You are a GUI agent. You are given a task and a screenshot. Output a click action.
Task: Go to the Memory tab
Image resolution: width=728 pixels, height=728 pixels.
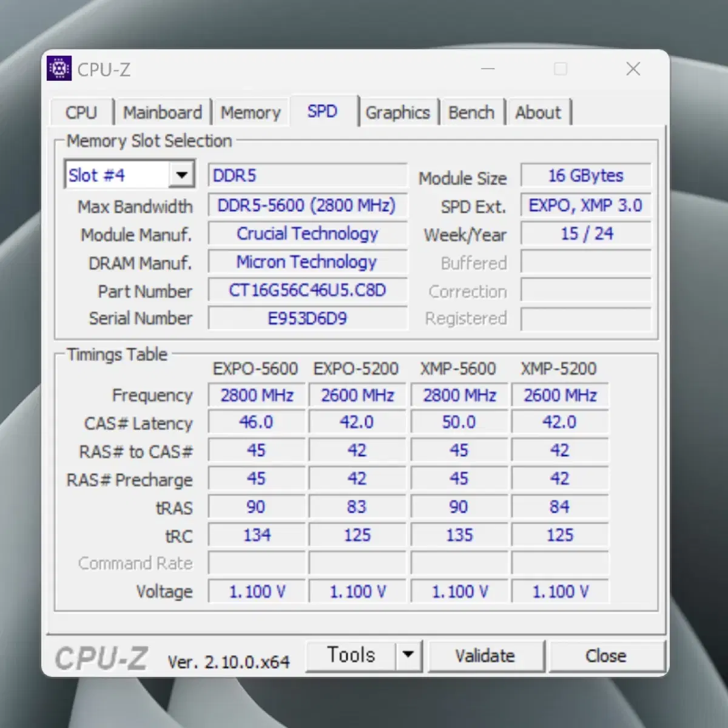pyautogui.click(x=251, y=113)
